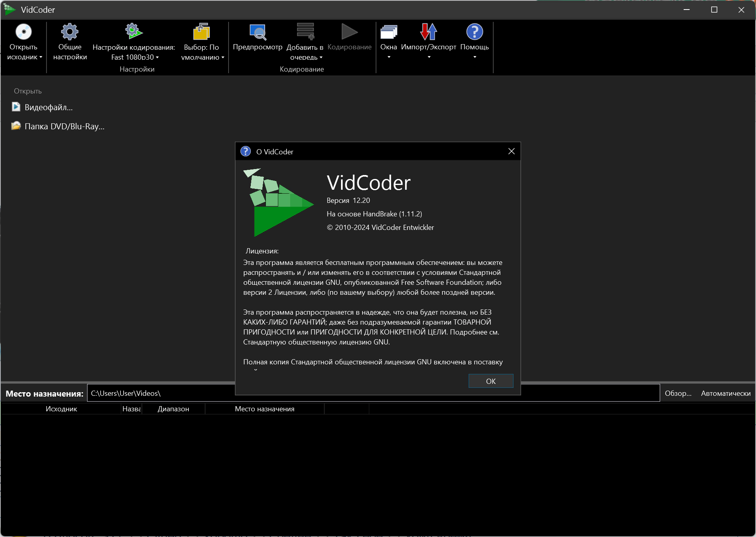Click the preset picker folder icon
This screenshot has width=756, height=537.
click(x=202, y=32)
